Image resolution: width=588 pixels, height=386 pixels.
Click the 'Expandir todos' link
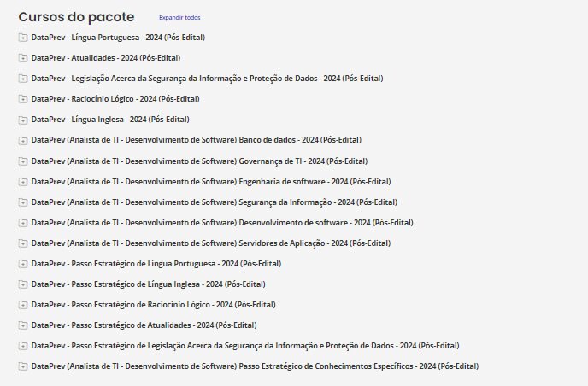pos(179,17)
